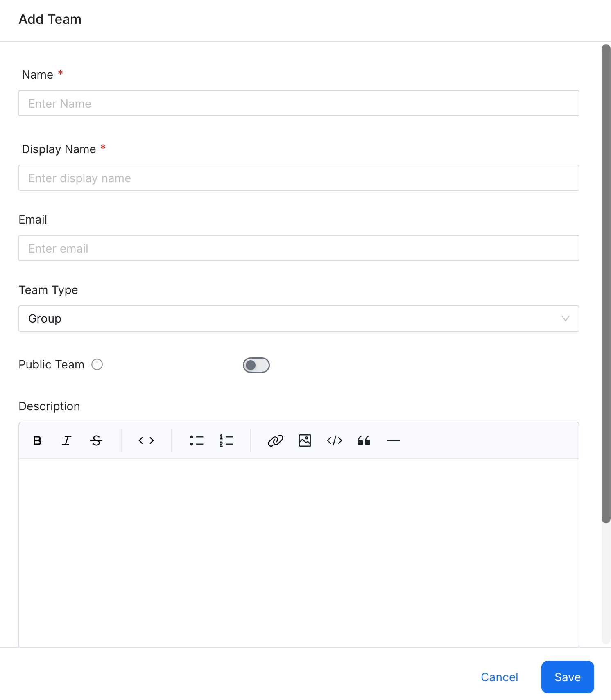Apply strikethrough formatting in Description editor

96,440
